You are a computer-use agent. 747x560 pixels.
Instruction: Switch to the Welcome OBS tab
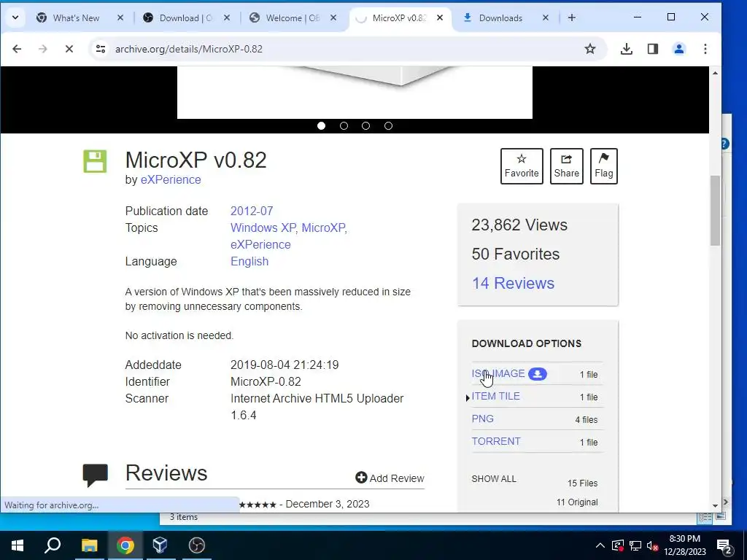[x=293, y=18]
